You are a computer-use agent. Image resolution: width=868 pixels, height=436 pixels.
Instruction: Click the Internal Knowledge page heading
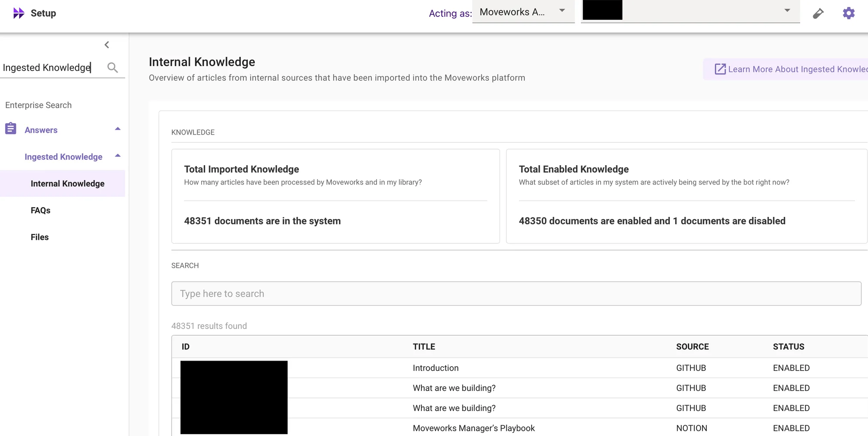coord(202,62)
